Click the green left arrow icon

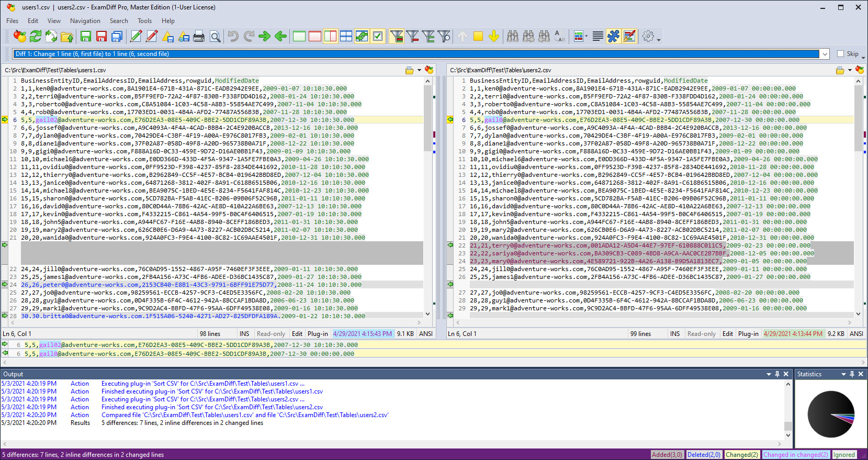point(281,36)
